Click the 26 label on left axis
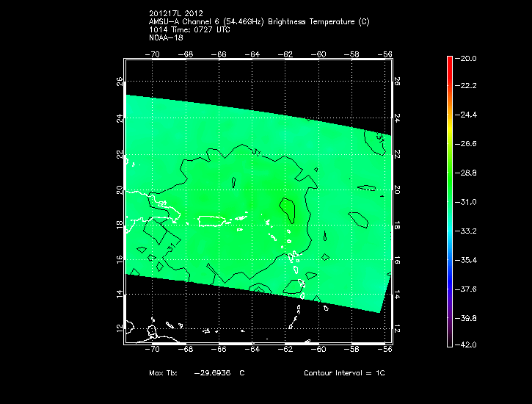The height and width of the screenshot is (404, 532). point(121,82)
